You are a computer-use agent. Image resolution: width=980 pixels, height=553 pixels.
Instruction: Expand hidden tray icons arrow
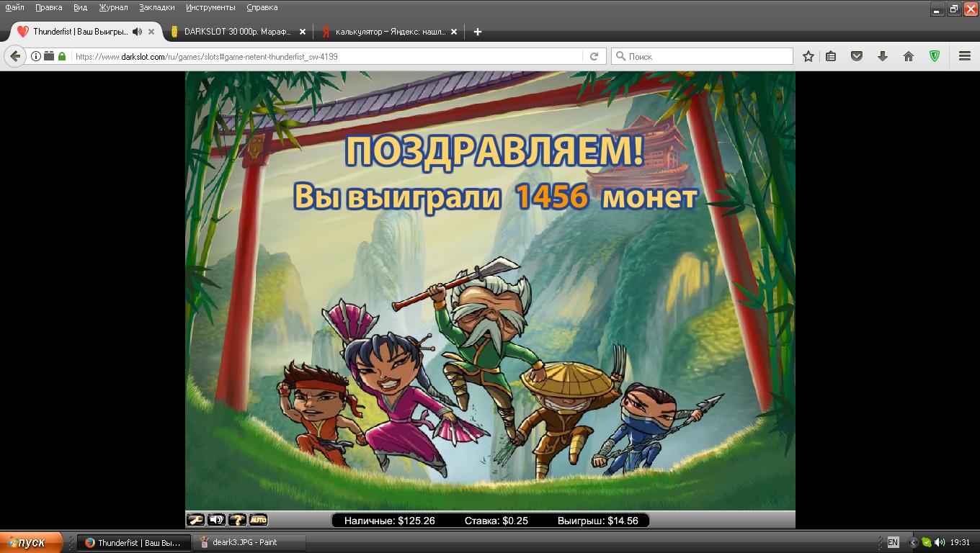(913, 542)
